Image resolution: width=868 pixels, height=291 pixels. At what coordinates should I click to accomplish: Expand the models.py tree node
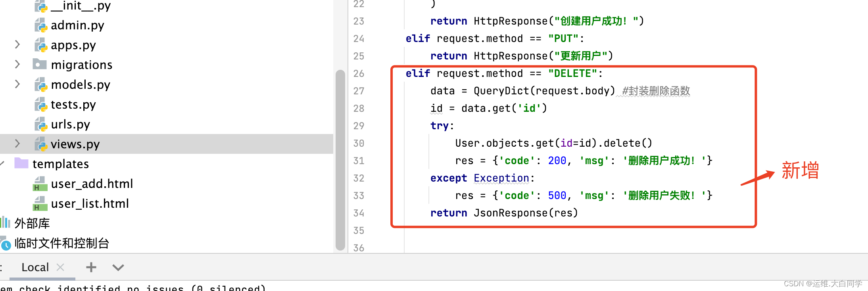17,84
